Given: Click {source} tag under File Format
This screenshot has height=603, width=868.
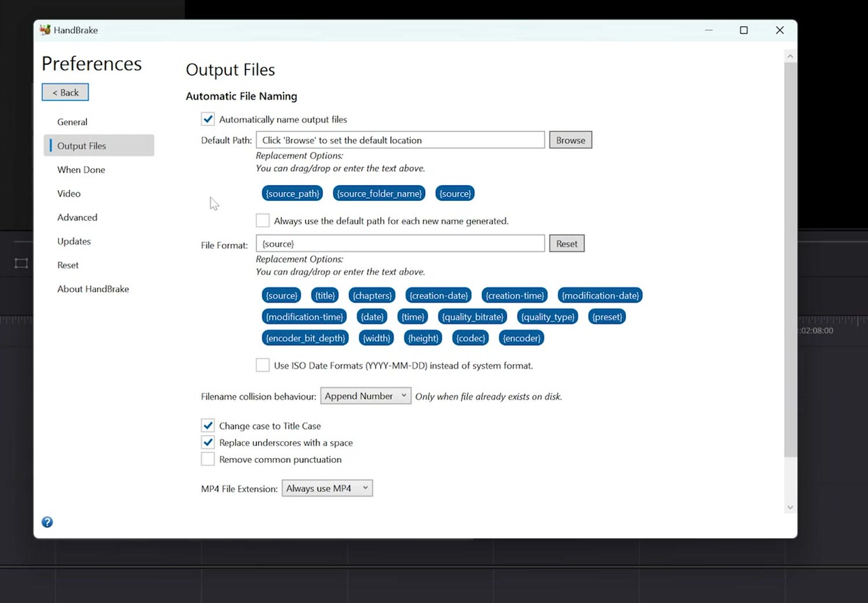Looking at the screenshot, I should point(281,295).
